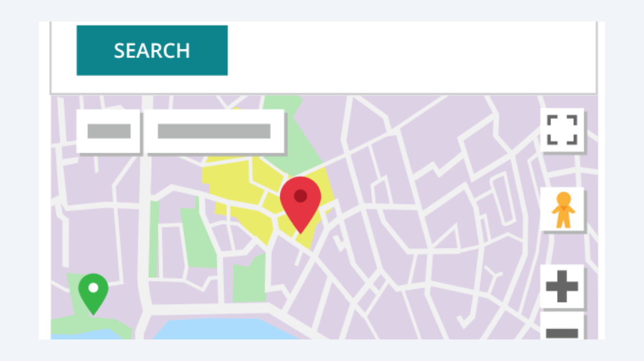Image resolution: width=644 pixels, height=361 pixels.
Task: Open the compact map view selector
Action: point(108,131)
